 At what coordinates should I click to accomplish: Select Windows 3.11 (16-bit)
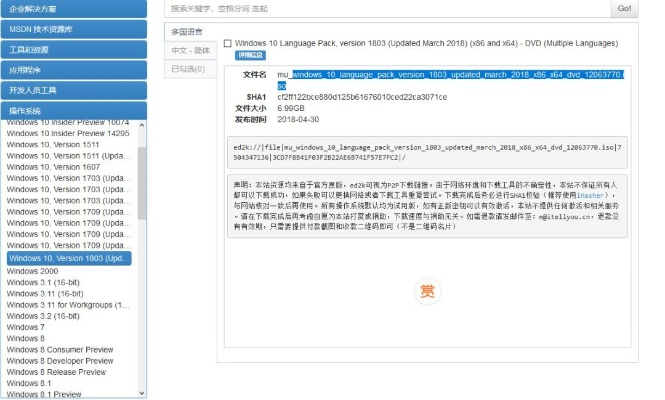[45, 294]
